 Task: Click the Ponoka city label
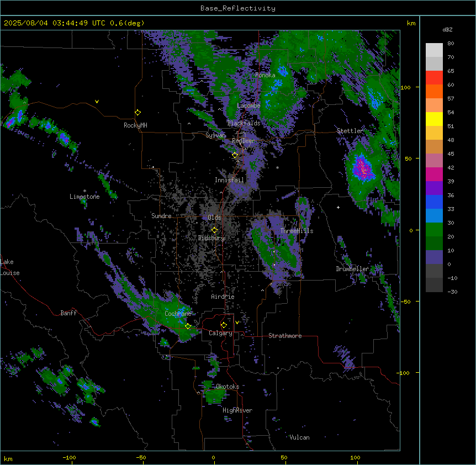point(265,75)
